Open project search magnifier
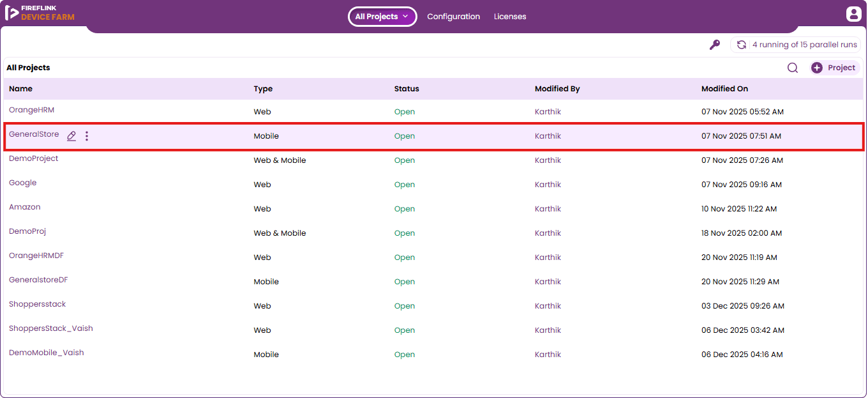 pyautogui.click(x=793, y=68)
